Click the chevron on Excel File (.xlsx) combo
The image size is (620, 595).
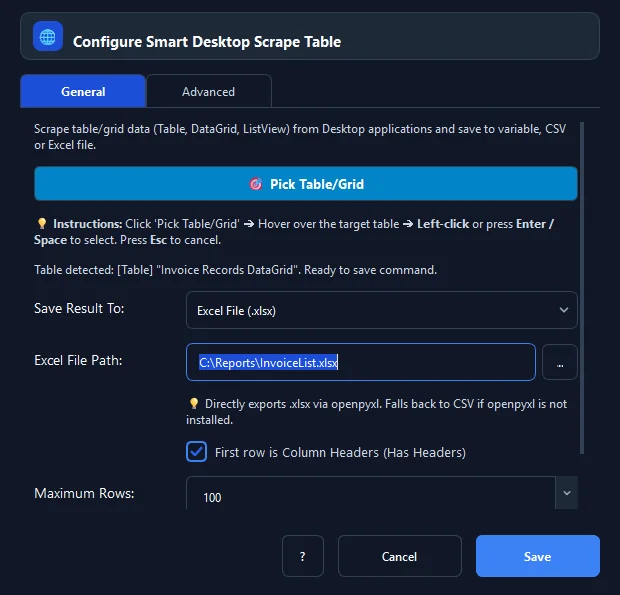564,310
